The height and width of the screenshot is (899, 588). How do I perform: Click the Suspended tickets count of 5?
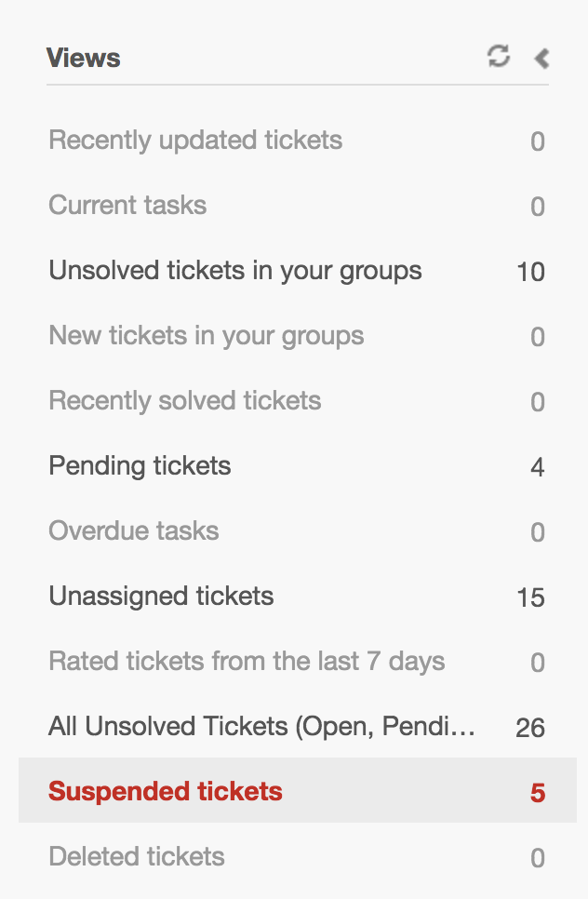tap(537, 791)
